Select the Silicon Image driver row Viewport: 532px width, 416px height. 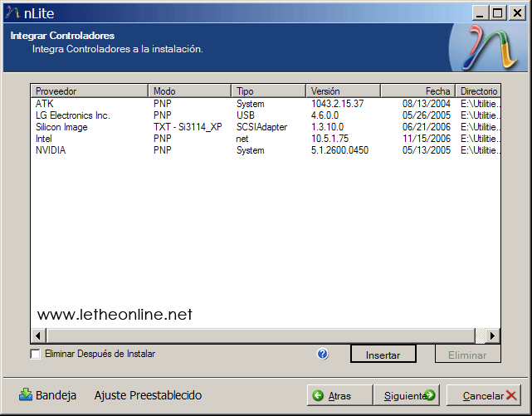(x=266, y=127)
